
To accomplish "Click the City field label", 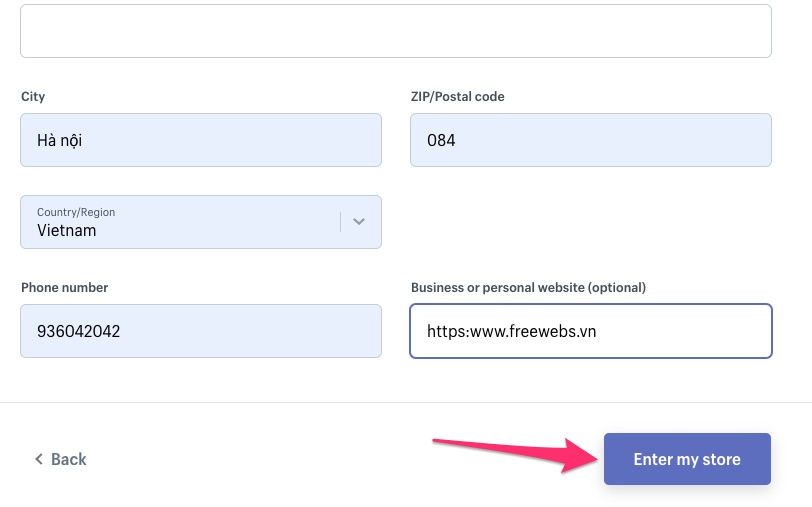I will click(33, 97).
